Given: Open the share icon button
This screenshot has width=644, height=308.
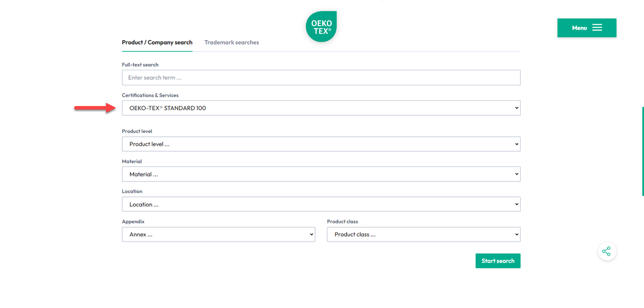Looking at the screenshot, I should [606, 251].
